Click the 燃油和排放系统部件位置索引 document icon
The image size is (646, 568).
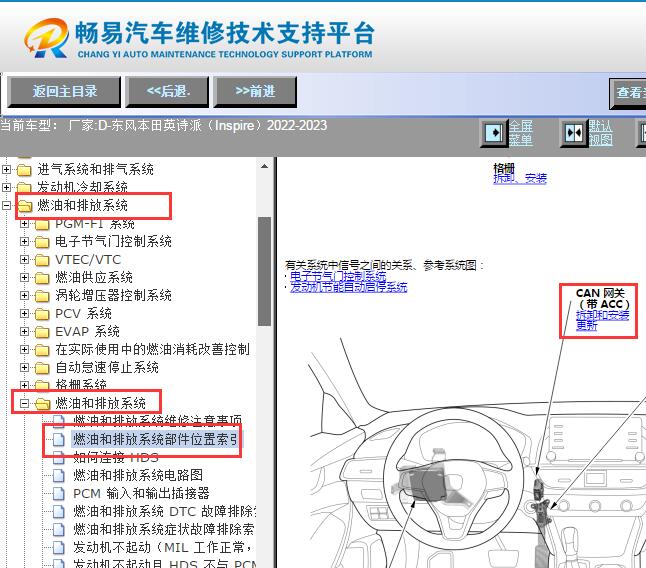pos(59,439)
